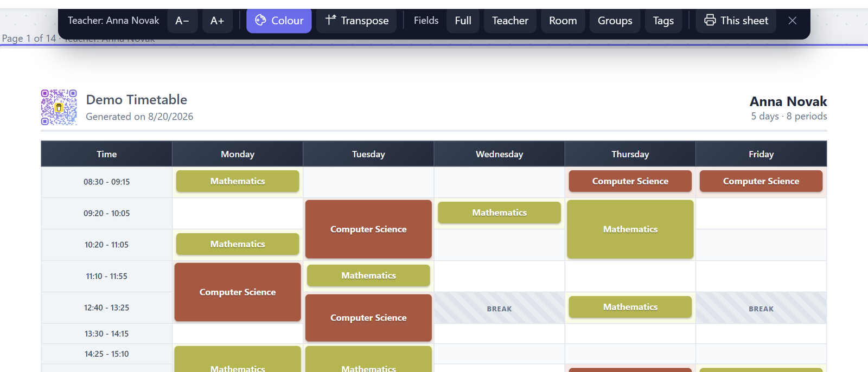Click the Demo Timetable title

pos(137,100)
